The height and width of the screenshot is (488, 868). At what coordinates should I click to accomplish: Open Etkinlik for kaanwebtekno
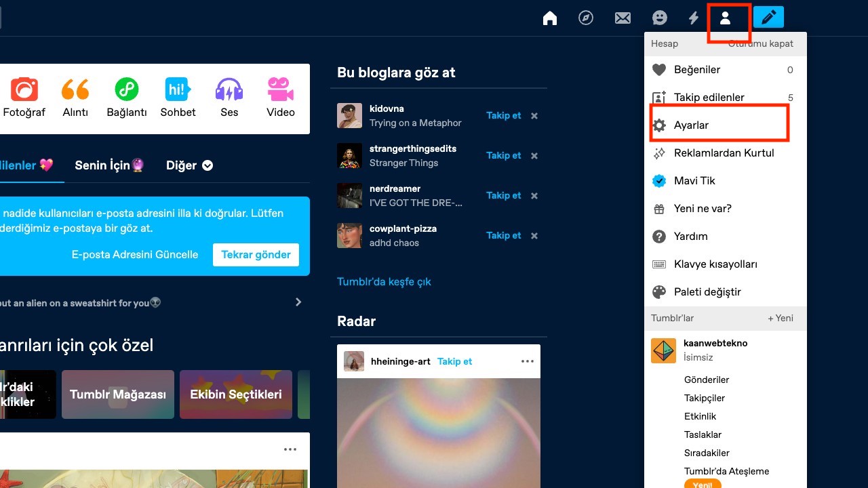click(x=700, y=416)
